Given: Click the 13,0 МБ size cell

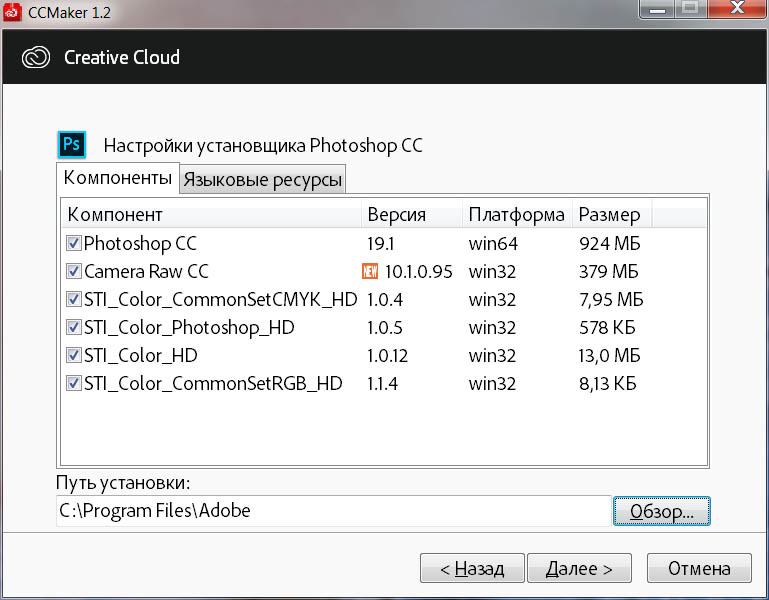Looking at the screenshot, I should click(x=610, y=355).
